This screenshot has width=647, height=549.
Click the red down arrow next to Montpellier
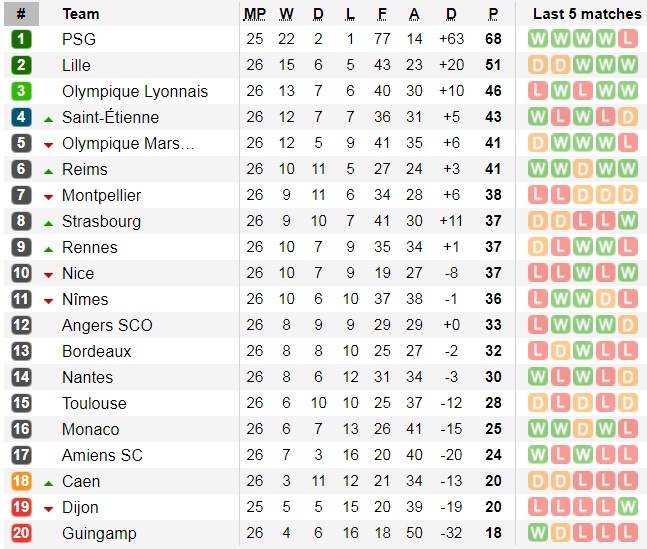48,196
